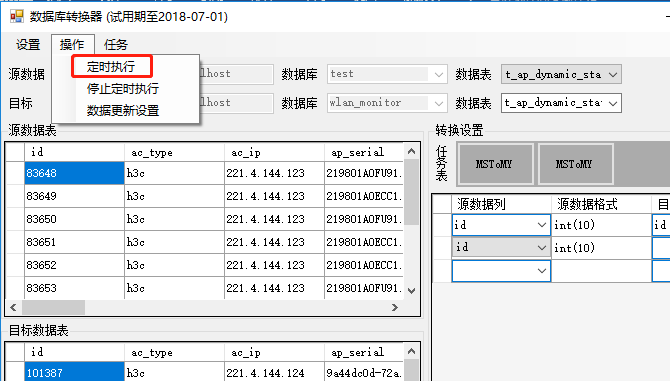Click the second MSToMY task button

575,164
